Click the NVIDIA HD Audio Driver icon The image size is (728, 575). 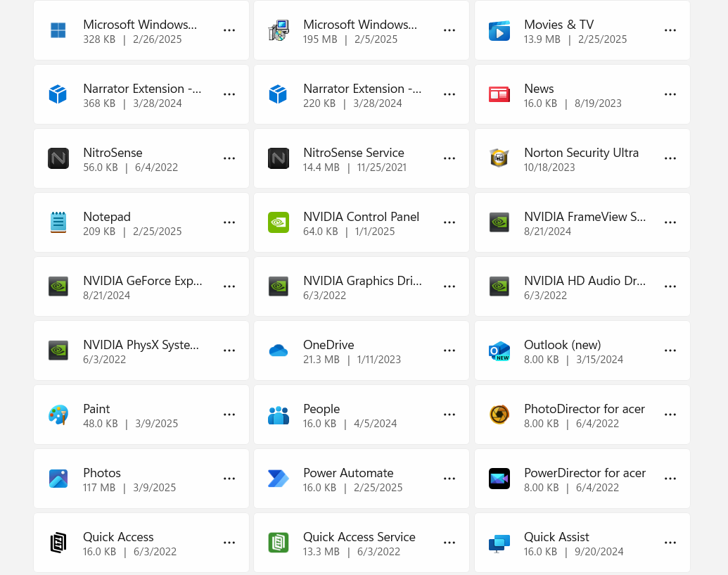click(499, 286)
